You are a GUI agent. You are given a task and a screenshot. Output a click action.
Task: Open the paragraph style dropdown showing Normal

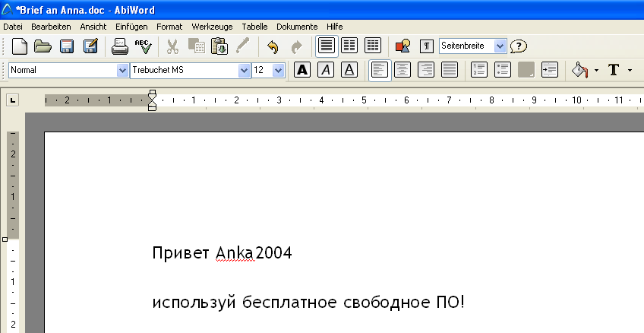tap(122, 70)
